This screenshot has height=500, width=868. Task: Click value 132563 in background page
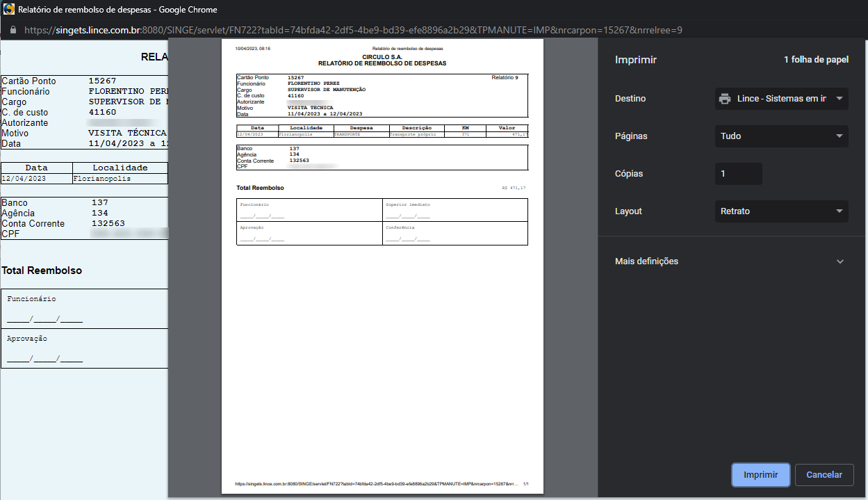(x=108, y=223)
